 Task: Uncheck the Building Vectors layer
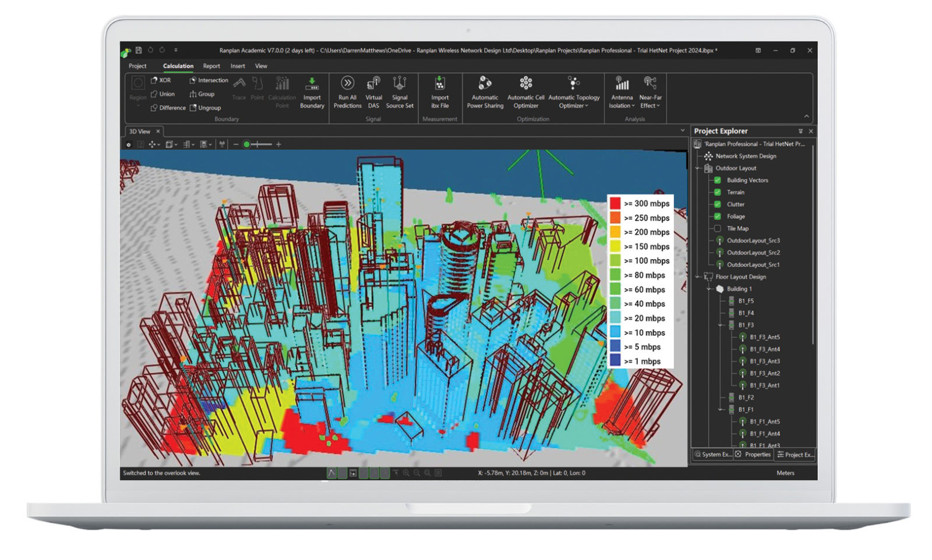(718, 180)
